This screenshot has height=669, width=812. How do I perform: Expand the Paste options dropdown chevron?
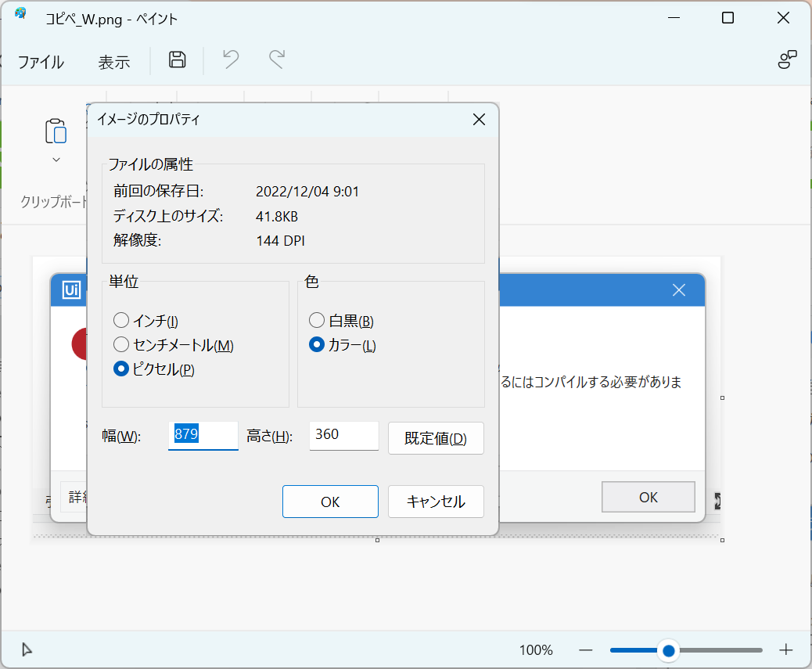click(x=56, y=159)
